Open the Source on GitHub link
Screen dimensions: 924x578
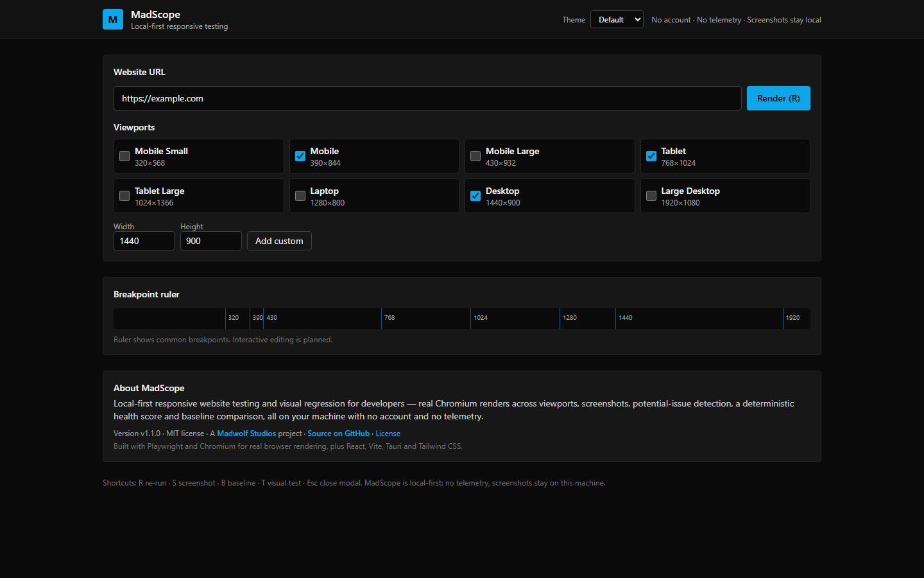point(338,433)
